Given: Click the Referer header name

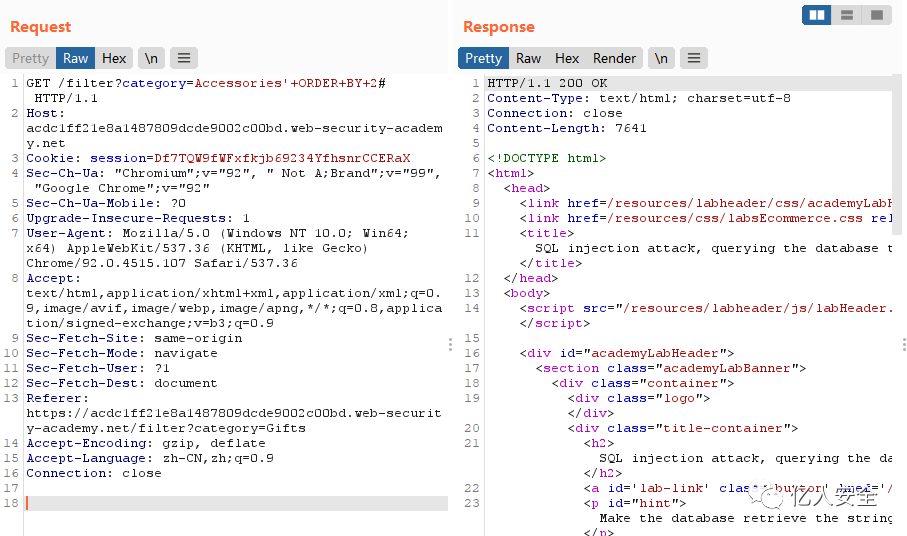Looking at the screenshot, I should click(58, 399).
